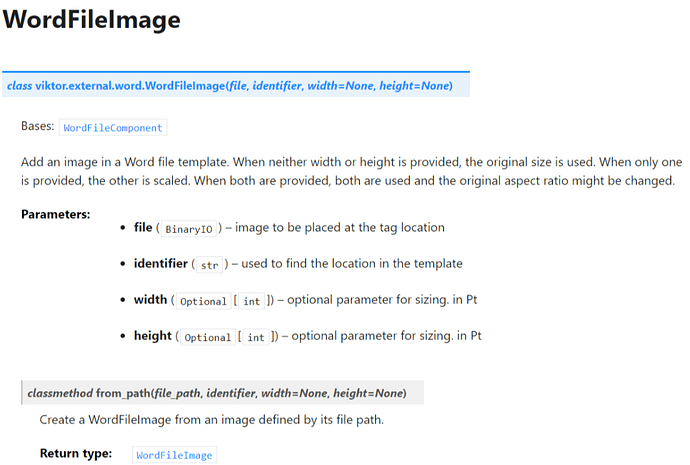Click the BinaryIO type label

(189, 229)
